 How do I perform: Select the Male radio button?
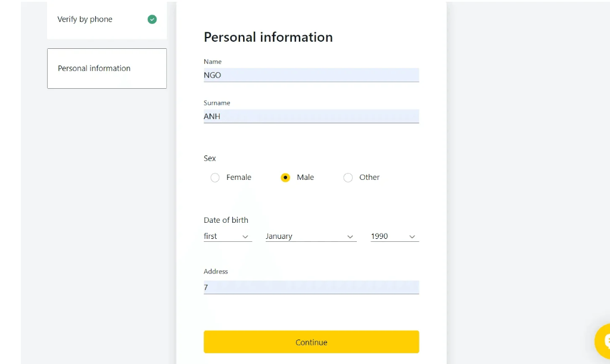[x=285, y=178]
